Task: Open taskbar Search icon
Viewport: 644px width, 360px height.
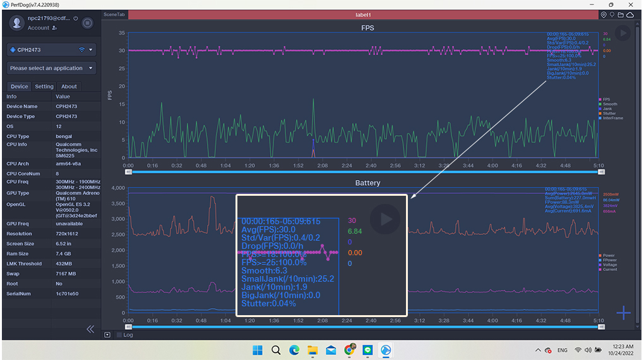Action: click(x=276, y=350)
